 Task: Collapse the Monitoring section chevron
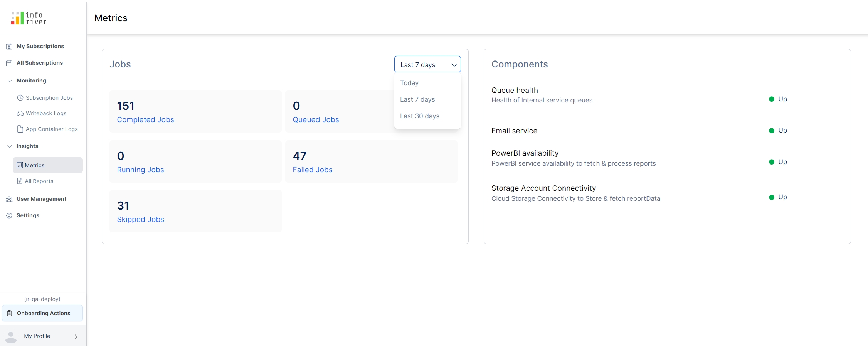[x=10, y=81]
